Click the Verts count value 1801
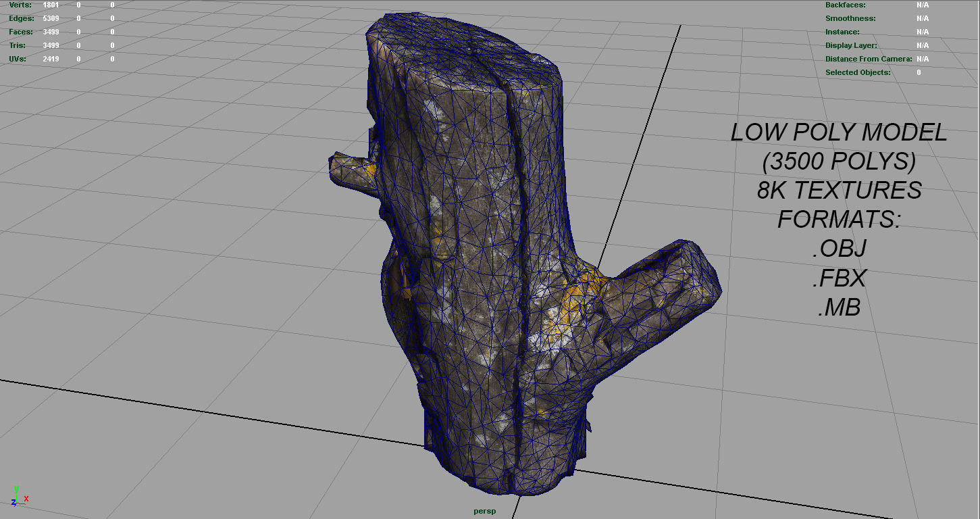This screenshot has width=980, height=519. point(51,5)
